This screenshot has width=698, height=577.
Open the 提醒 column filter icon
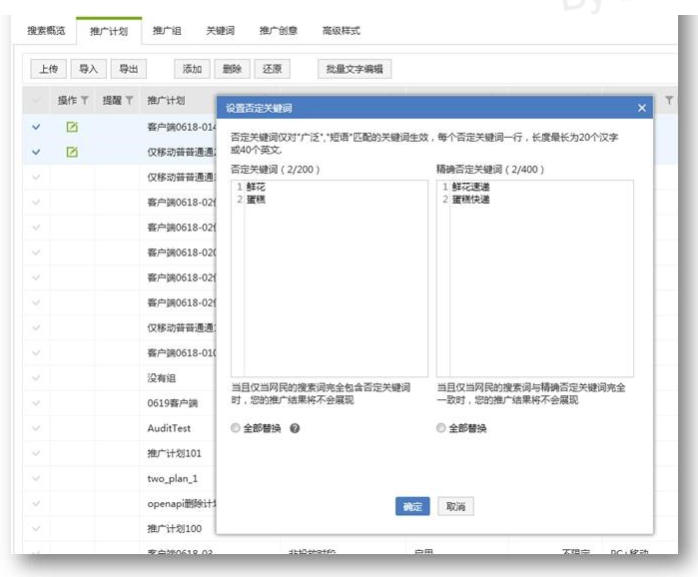pyautogui.click(x=129, y=101)
